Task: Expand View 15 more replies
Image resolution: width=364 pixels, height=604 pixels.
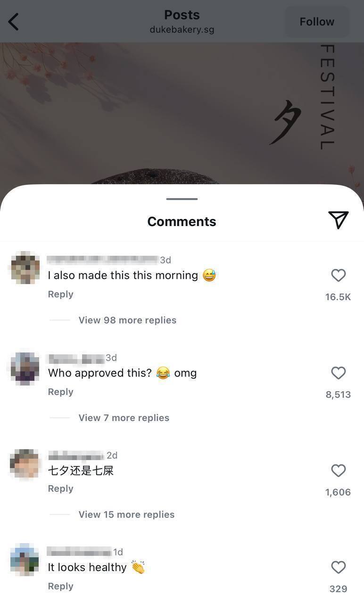Action: (x=126, y=514)
